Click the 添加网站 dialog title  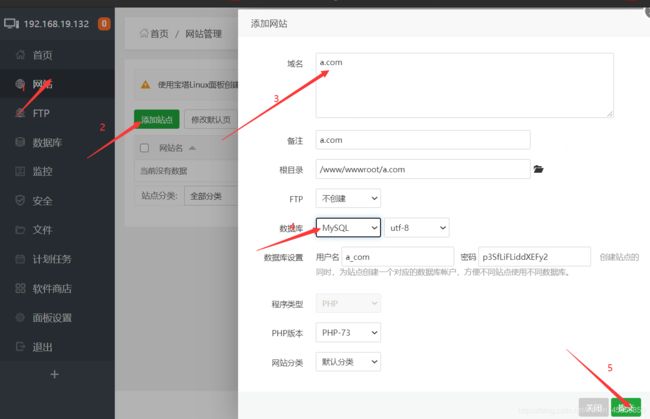tap(269, 23)
